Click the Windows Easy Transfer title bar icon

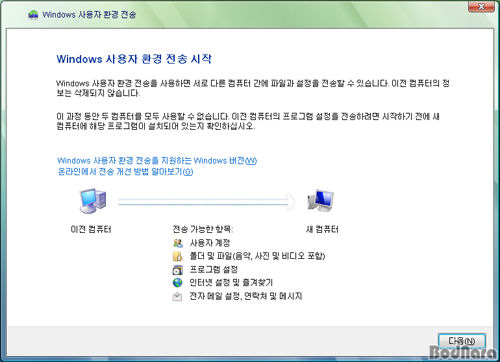[33, 15]
